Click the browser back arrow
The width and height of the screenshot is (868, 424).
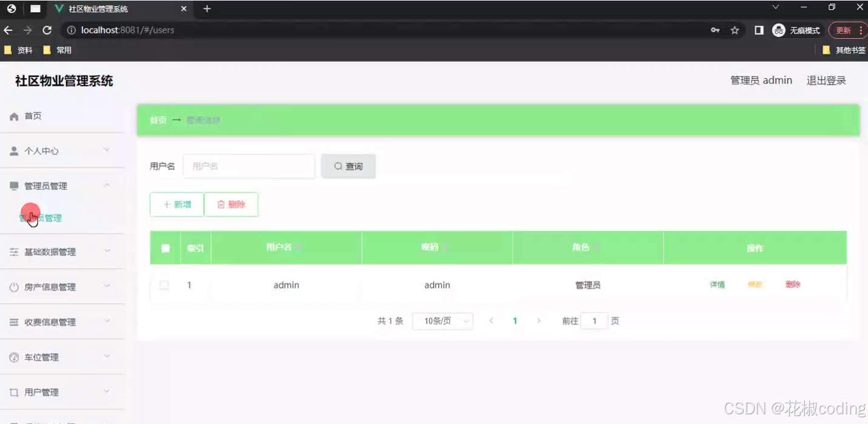8,30
